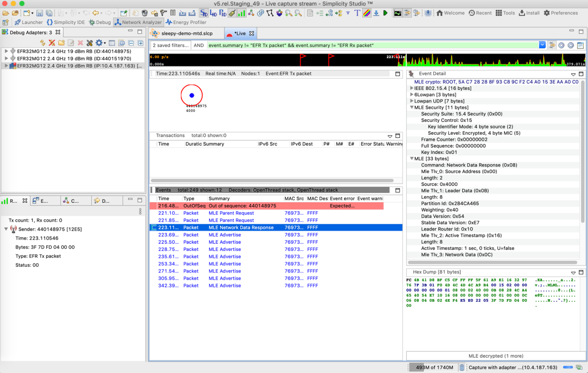Click the blue node 440148975 in map

pyautogui.click(x=192, y=95)
